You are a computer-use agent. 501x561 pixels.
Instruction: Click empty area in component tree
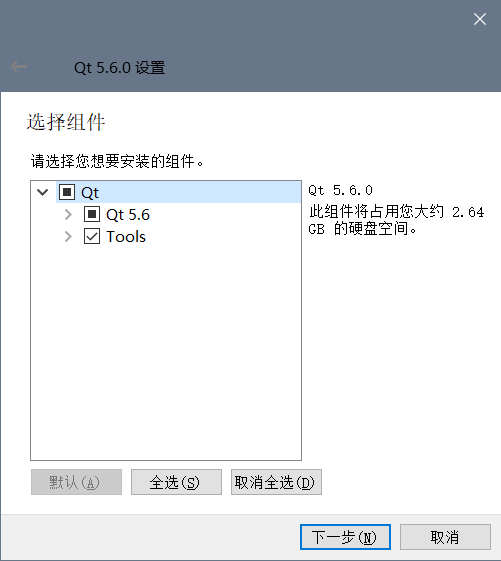166,351
